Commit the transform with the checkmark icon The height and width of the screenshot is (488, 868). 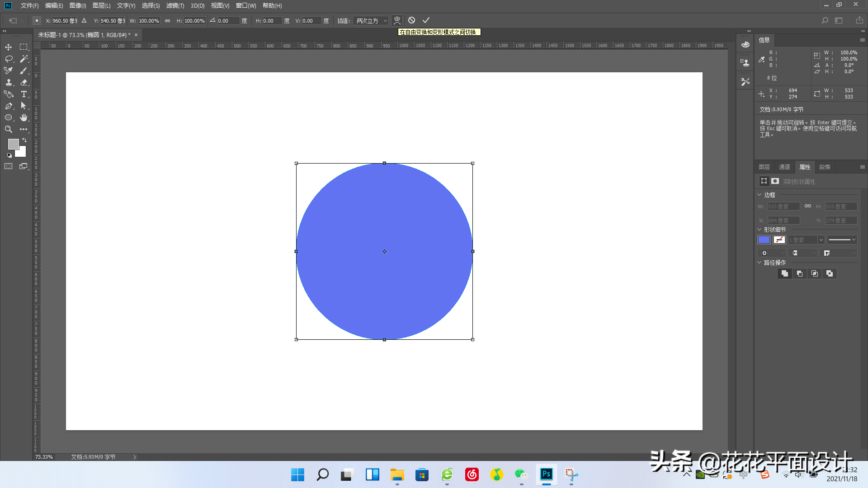(x=426, y=20)
